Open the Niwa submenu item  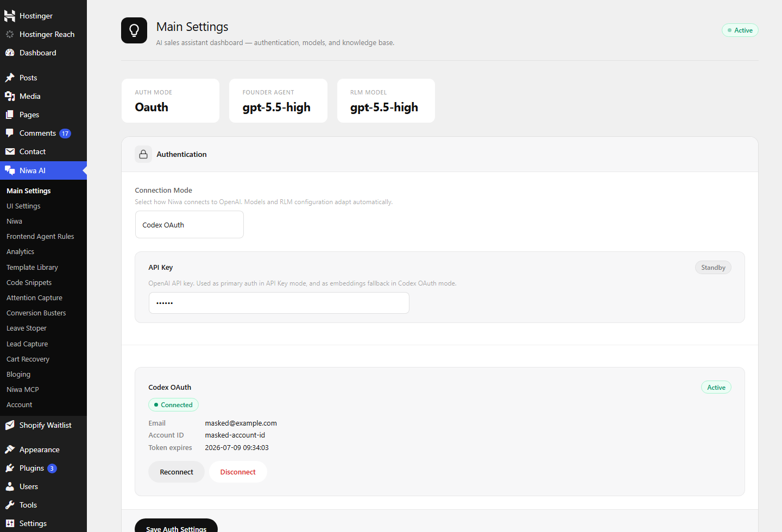pyautogui.click(x=14, y=221)
